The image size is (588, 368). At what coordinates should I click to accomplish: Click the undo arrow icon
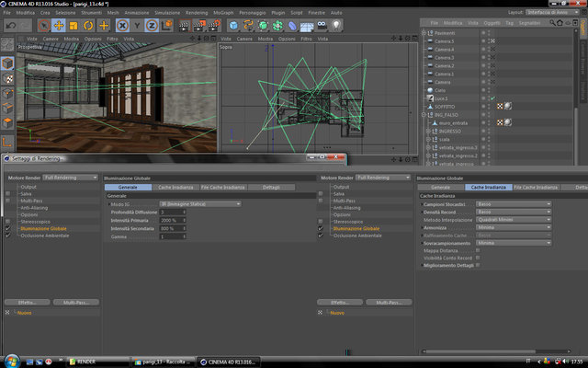(11, 26)
